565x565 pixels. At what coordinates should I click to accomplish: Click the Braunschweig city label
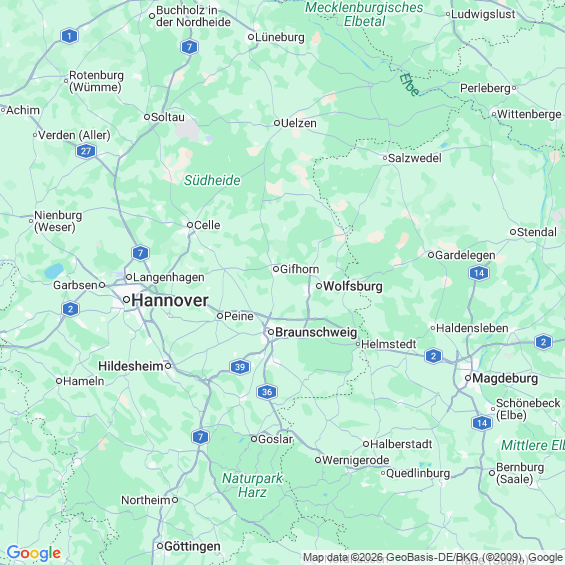pos(316,332)
